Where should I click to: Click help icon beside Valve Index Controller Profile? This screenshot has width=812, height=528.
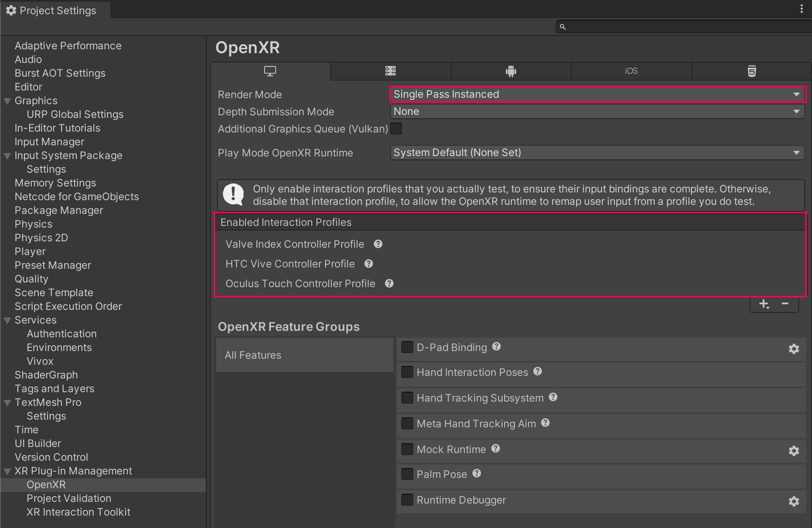(378, 244)
